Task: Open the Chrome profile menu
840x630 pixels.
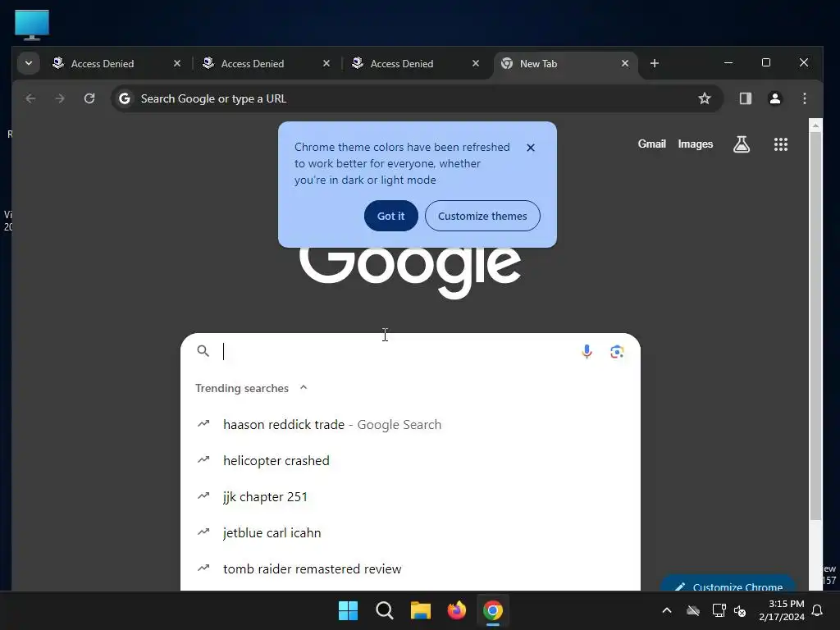Action: tap(774, 98)
